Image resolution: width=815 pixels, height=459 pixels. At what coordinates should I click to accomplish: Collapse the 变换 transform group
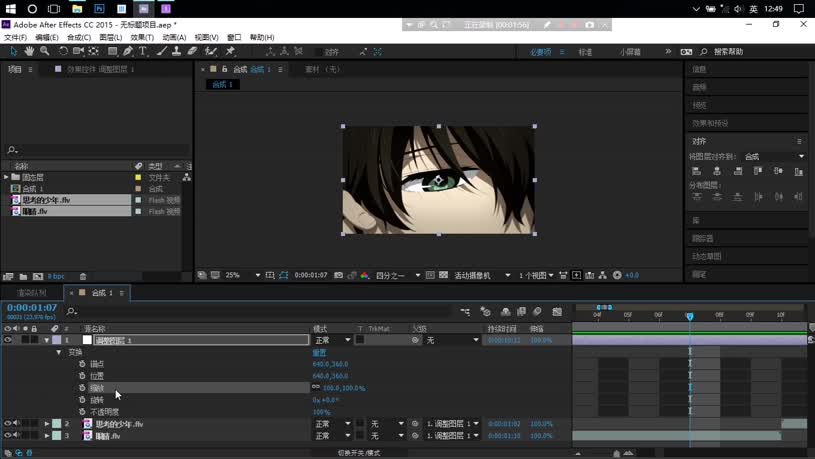[59, 352]
